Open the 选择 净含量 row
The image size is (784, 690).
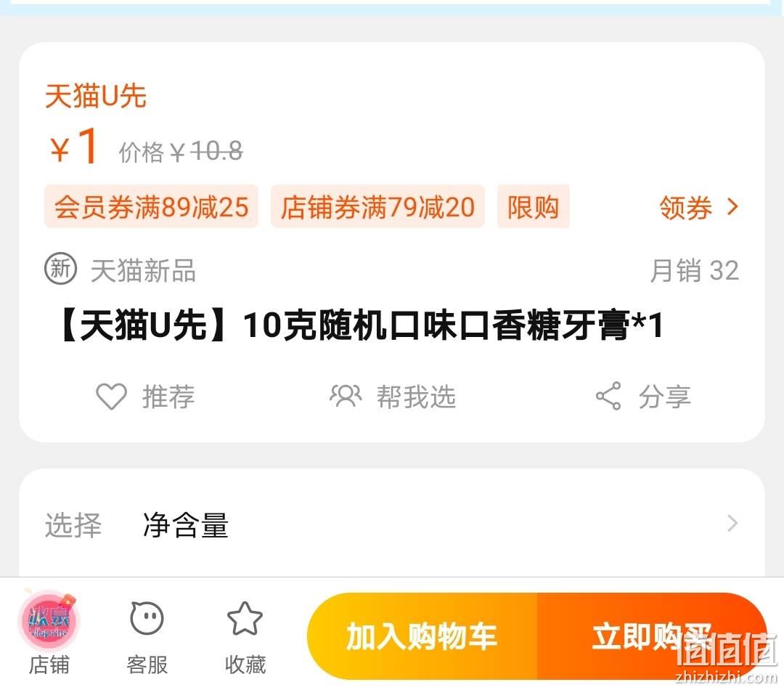(392, 524)
